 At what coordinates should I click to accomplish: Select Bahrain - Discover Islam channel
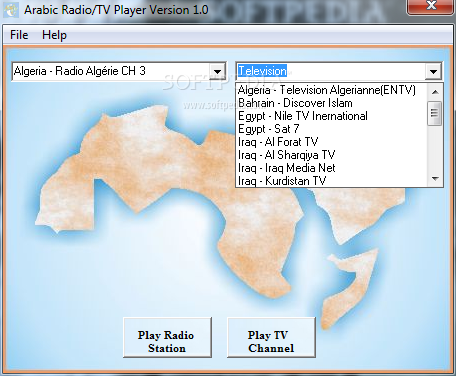tap(331, 103)
